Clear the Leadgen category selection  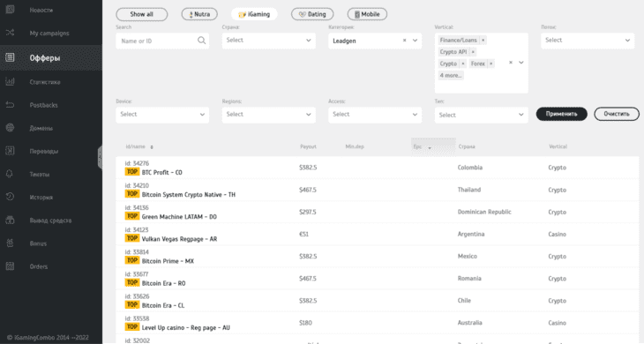point(405,41)
